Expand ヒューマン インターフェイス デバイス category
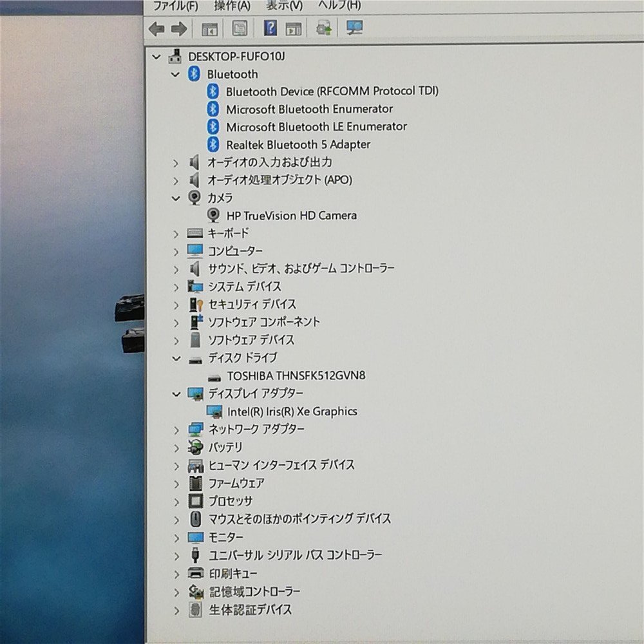Screen dimensions: 644x644 176,466
